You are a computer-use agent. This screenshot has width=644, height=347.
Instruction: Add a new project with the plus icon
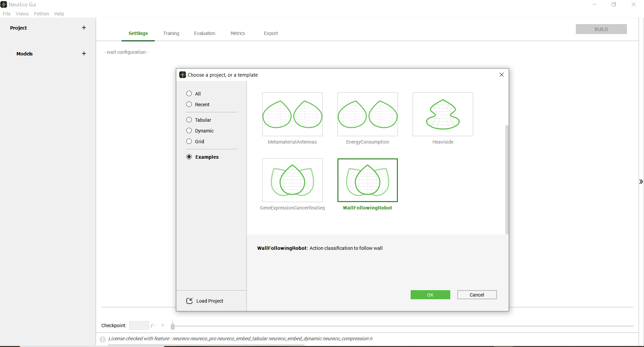click(x=84, y=28)
